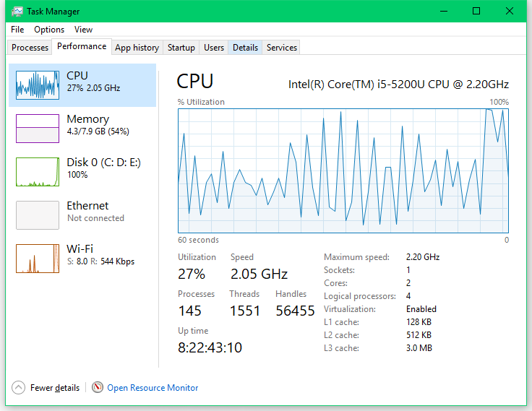Click the Resource Monitor gauge icon

[x=98, y=387]
